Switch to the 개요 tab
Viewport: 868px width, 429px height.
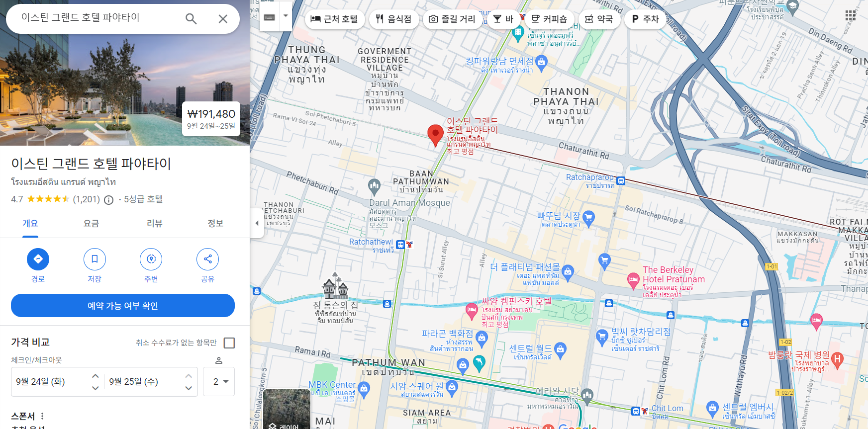point(30,224)
